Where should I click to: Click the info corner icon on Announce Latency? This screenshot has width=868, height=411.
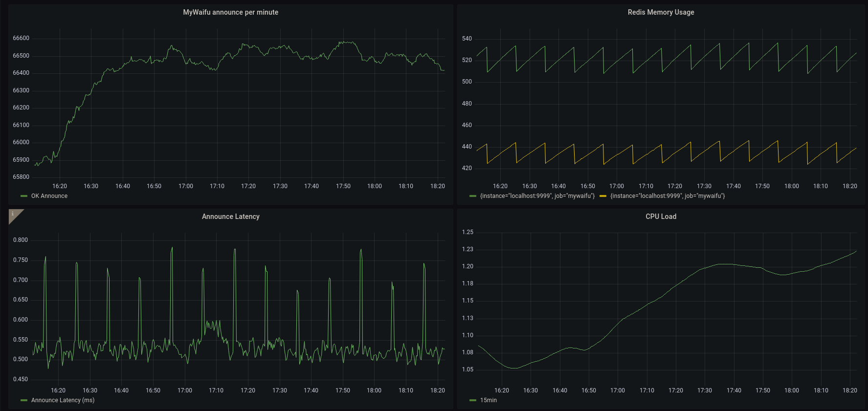click(x=13, y=214)
